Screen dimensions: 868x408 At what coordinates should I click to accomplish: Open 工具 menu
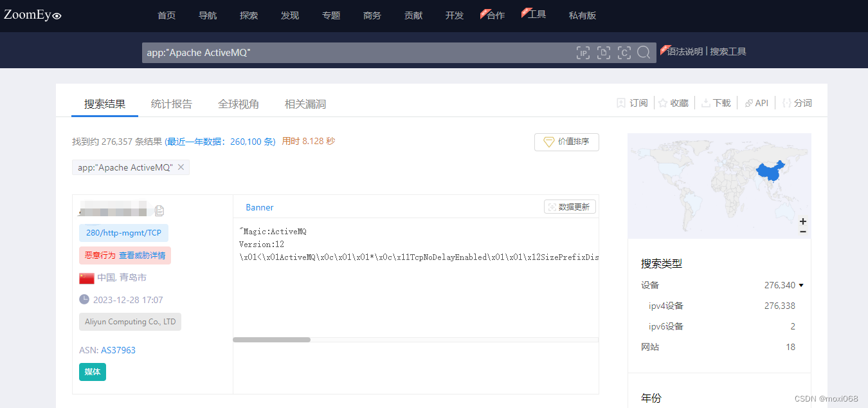point(537,14)
